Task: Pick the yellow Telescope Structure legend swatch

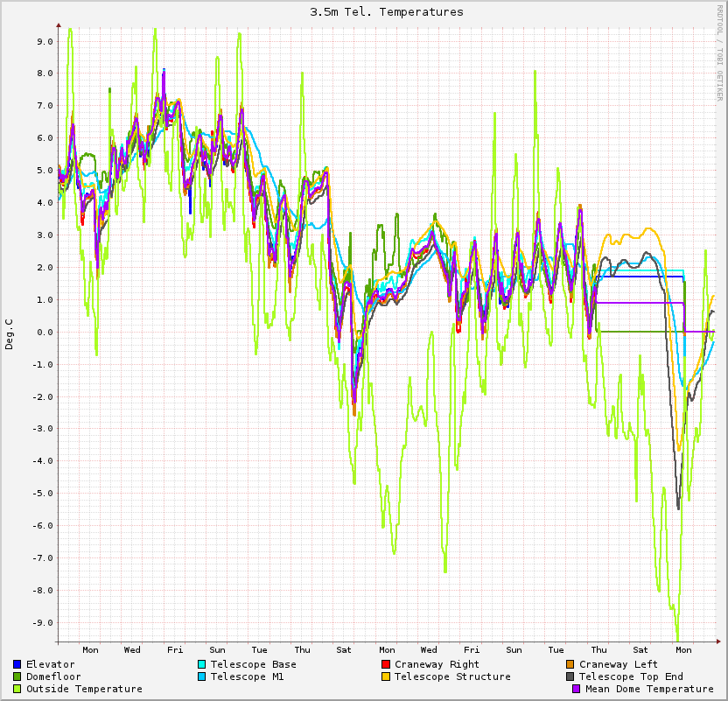Action: click(x=386, y=676)
